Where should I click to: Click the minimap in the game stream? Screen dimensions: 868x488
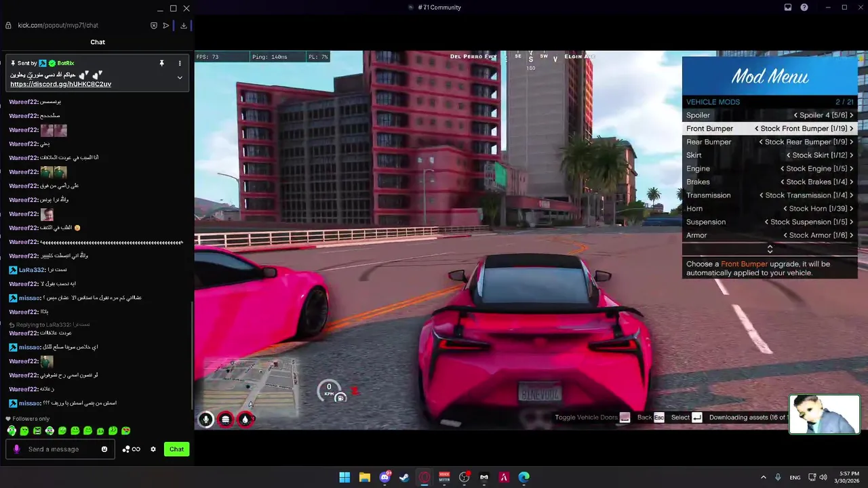pos(250,386)
